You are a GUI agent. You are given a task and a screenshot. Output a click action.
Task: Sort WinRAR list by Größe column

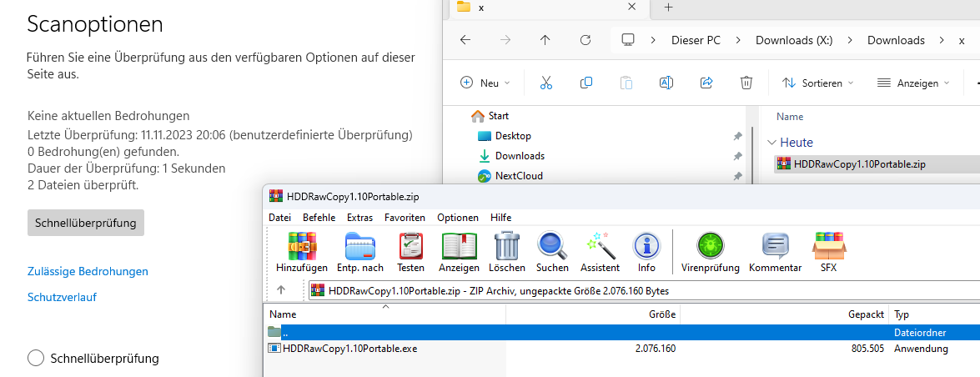point(592,314)
